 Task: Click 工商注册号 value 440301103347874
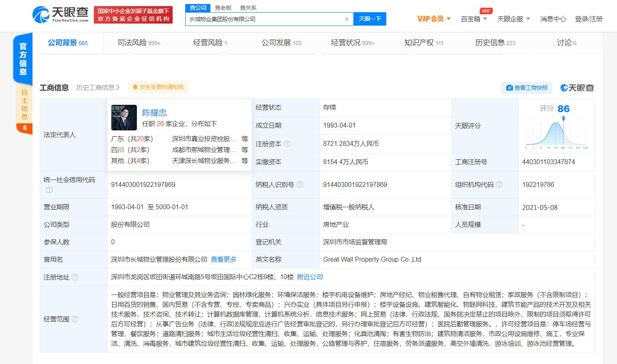(x=548, y=162)
